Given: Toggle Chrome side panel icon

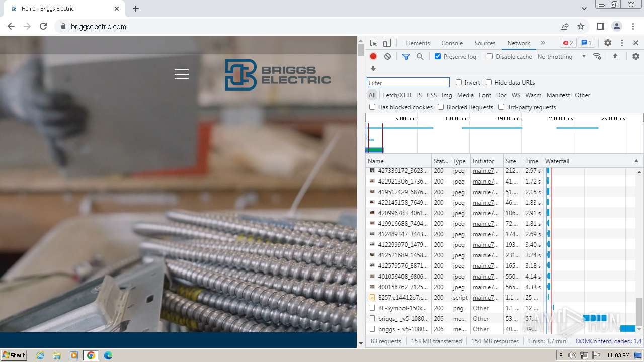Looking at the screenshot, I should (x=601, y=26).
